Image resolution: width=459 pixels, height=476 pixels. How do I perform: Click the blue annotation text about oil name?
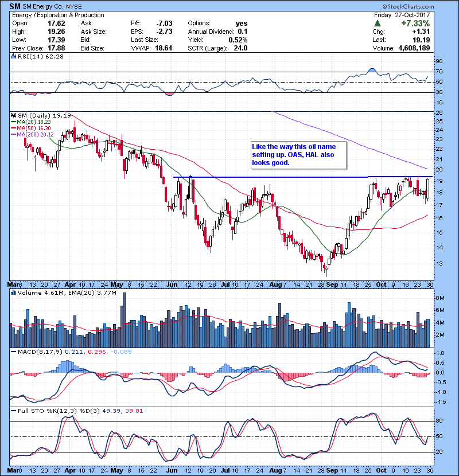click(294, 154)
